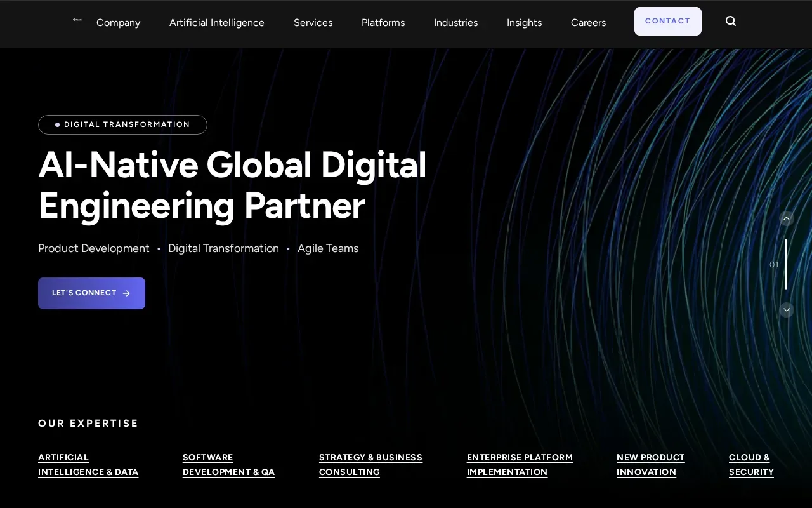
Task: Open Cloud & Security link
Action: click(751, 465)
